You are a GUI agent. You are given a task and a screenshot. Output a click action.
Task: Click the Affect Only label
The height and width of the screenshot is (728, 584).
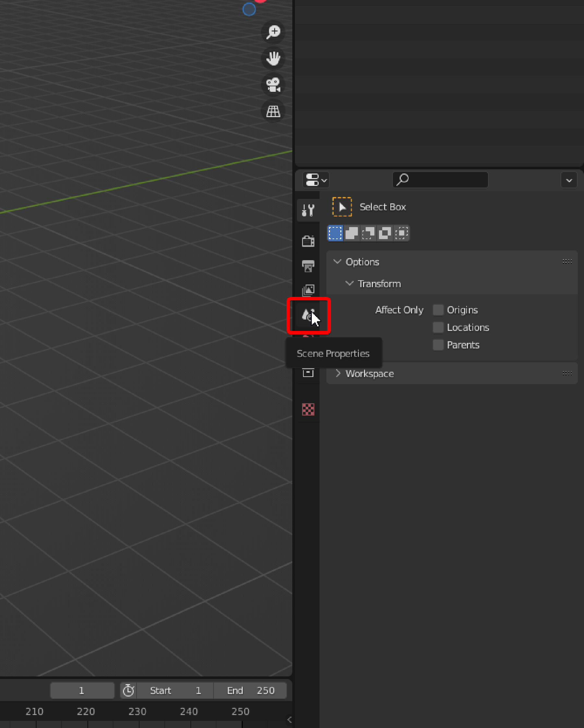399,310
